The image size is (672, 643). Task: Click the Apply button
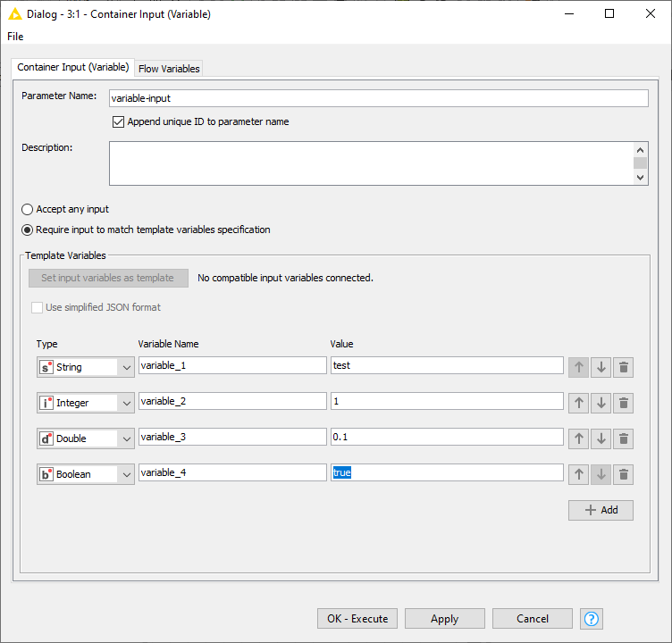tap(445, 619)
